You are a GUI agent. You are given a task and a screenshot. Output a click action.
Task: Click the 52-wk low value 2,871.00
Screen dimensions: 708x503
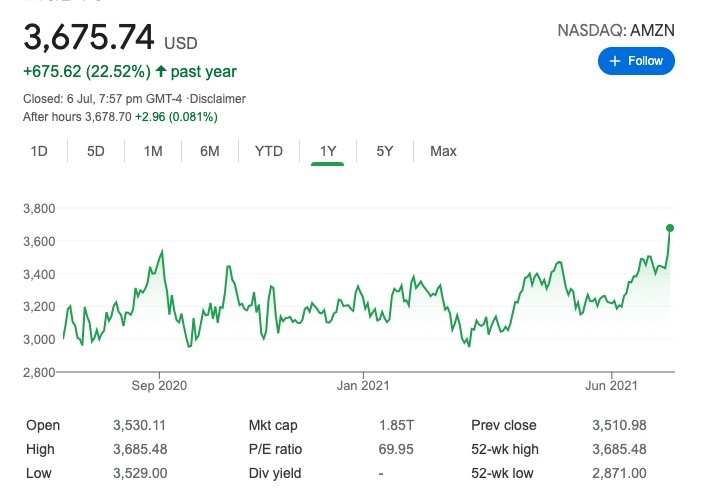[x=619, y=473]
